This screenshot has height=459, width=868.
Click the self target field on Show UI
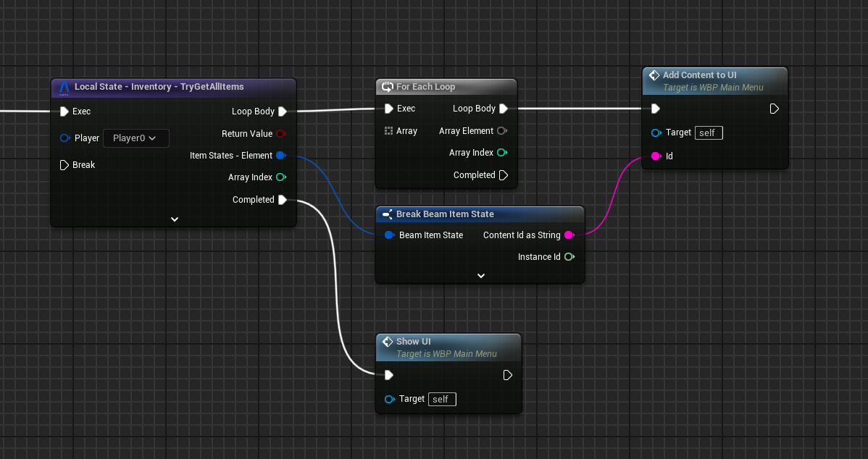[442, 400]
